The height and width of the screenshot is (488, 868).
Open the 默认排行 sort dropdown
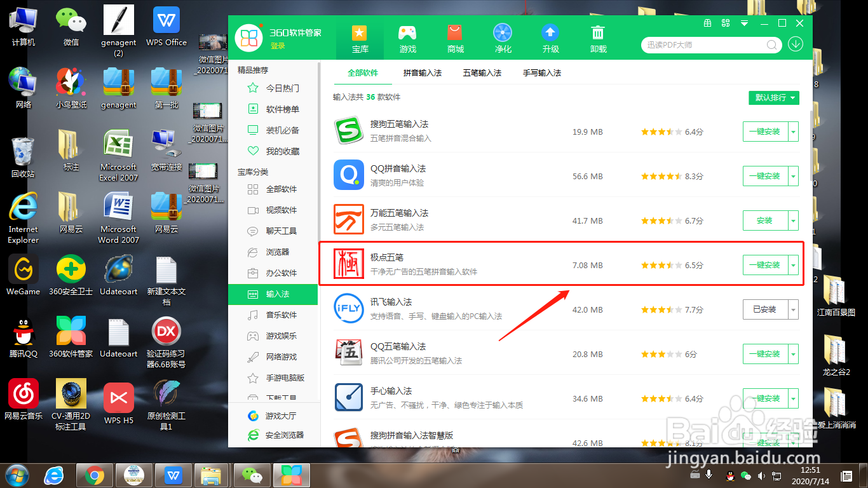point(773,98)
